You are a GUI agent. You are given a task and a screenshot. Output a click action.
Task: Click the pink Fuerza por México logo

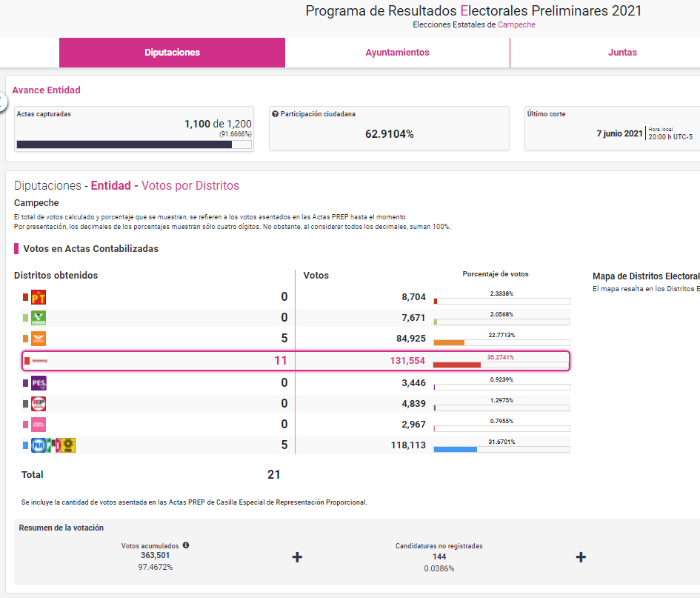38,425
